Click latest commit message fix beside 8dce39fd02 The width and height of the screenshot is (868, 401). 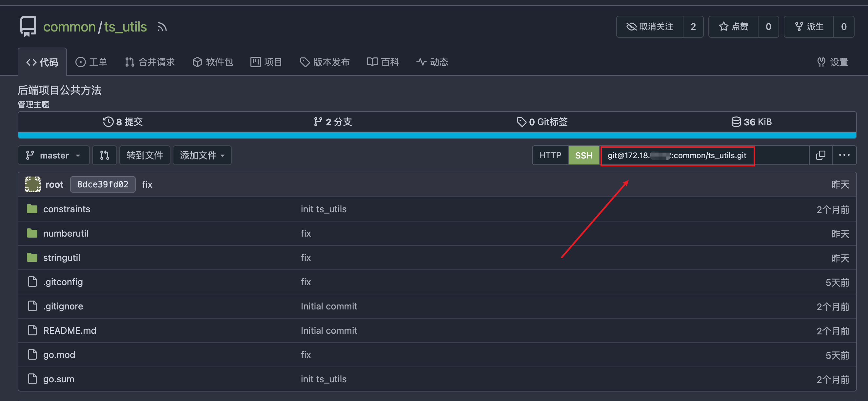[147, 184]
